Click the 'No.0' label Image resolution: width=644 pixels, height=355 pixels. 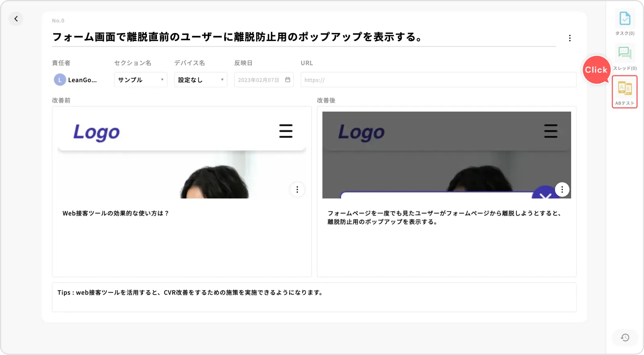58,21
